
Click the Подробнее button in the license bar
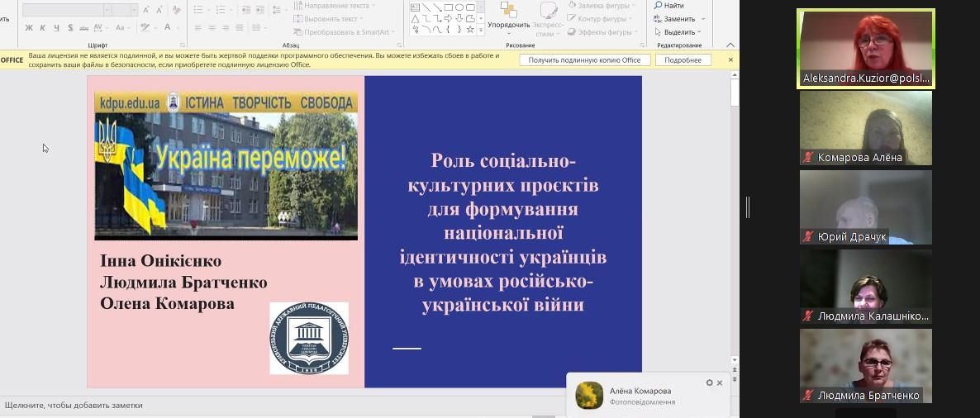pyautogui.click(x=683, y=60)
